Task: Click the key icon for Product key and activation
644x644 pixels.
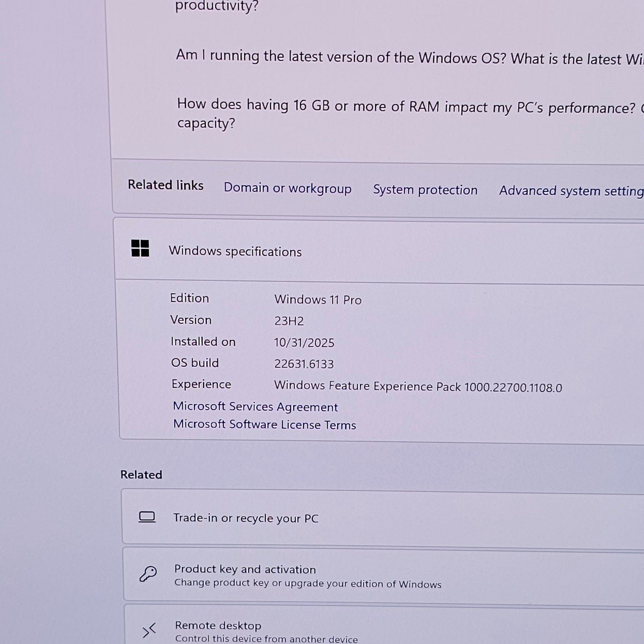Action: (x=148, y=574)
